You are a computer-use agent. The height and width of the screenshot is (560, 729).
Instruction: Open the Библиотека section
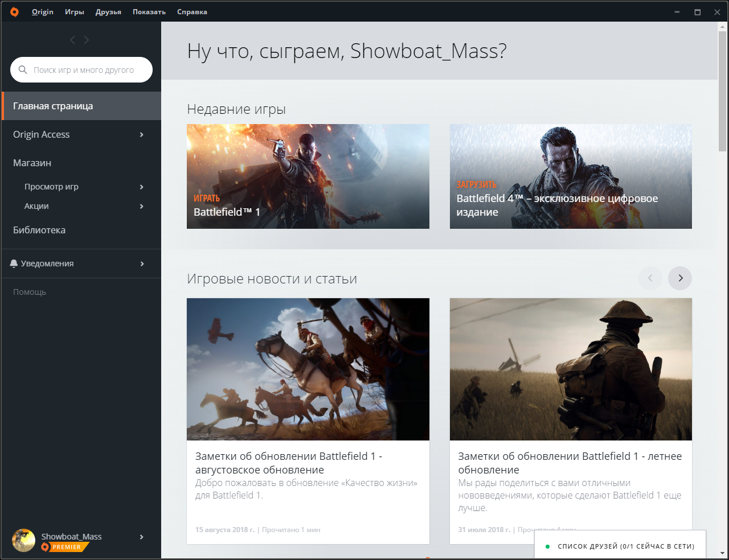click(39, 230)
